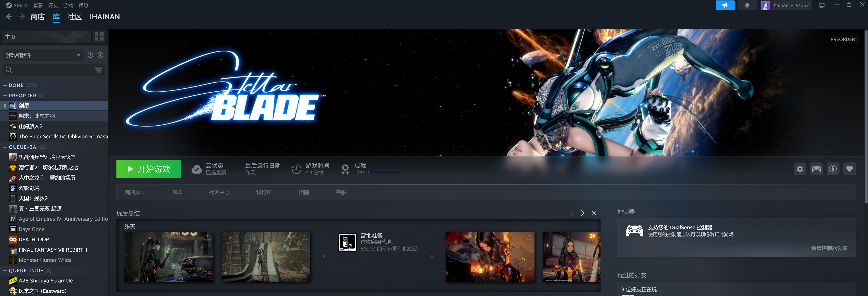
Task: Click the ihainan profile avatar
Action: pos(765,5)
